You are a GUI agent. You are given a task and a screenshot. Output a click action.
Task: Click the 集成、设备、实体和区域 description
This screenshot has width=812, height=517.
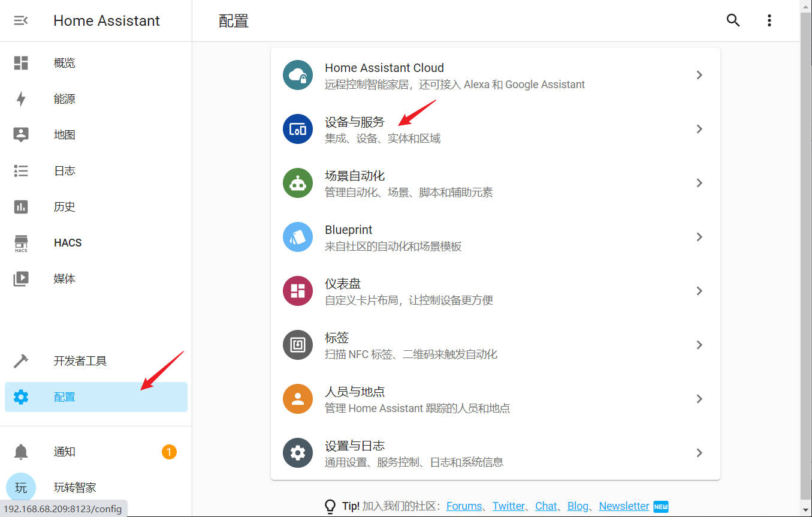point(382,139)
